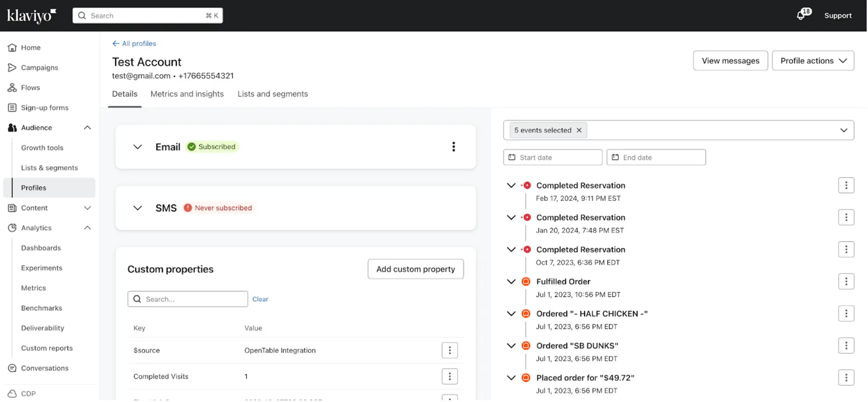Open the notifications bell icon
This screenshot has height=402, width=868.
pyautogui.click(x=801, y=15)
